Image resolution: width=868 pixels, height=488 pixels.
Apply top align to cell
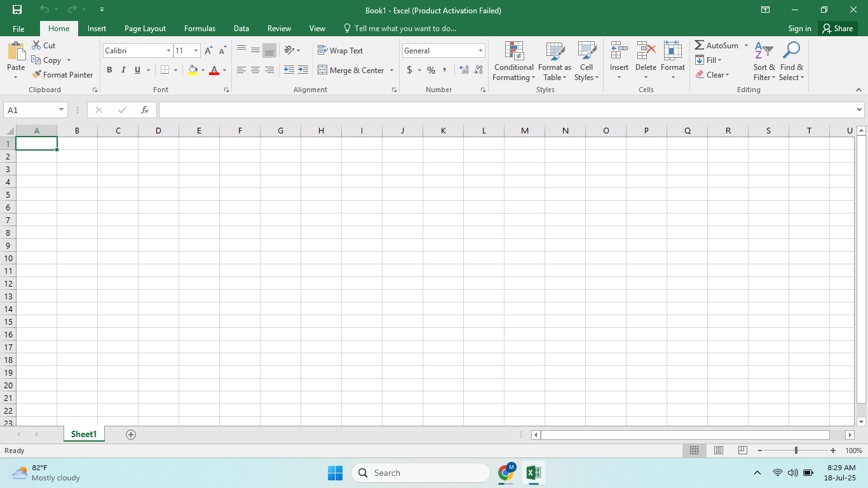(241, 50)
